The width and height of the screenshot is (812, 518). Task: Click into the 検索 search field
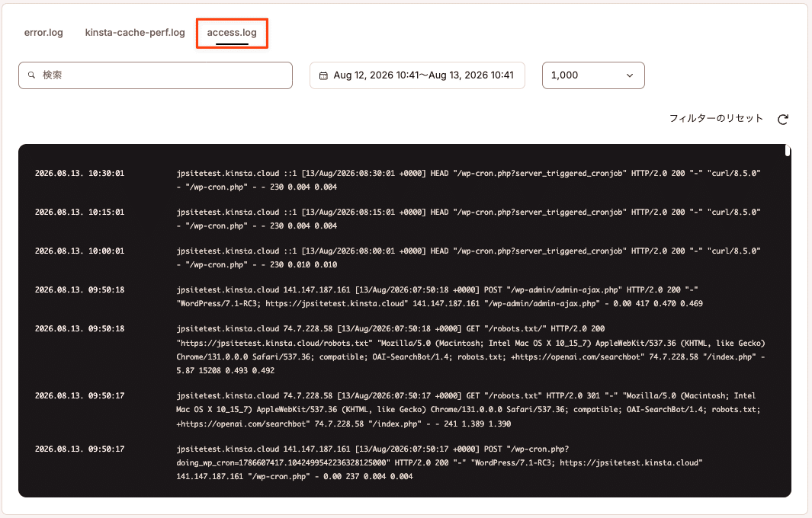pyautogui.click(x=156, y=75)
